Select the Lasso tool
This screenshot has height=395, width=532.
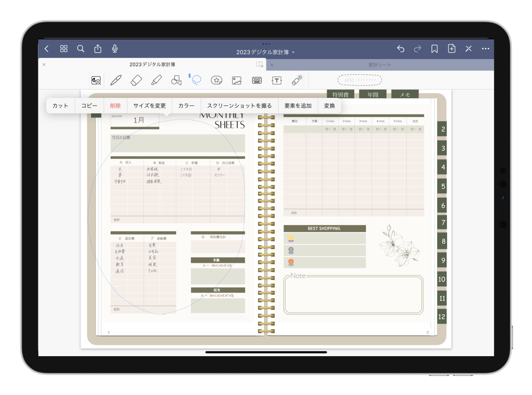click(197, 80)
